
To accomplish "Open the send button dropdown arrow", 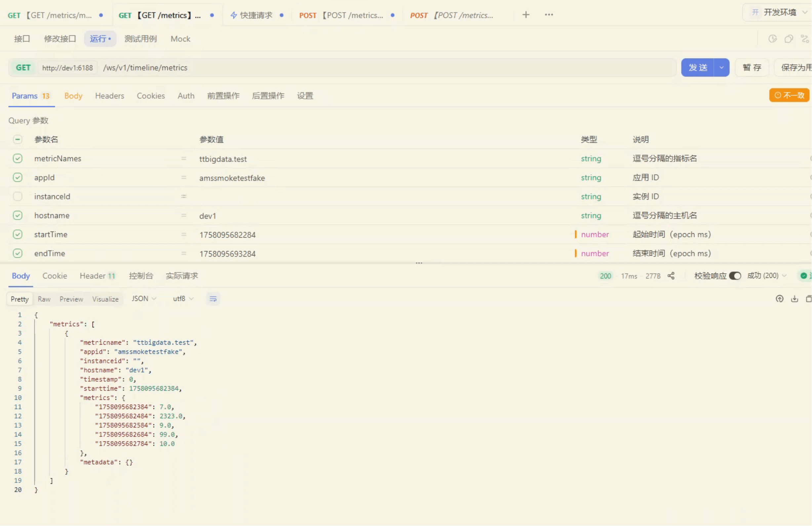I will pyautogui.click(x=721, y=67).
